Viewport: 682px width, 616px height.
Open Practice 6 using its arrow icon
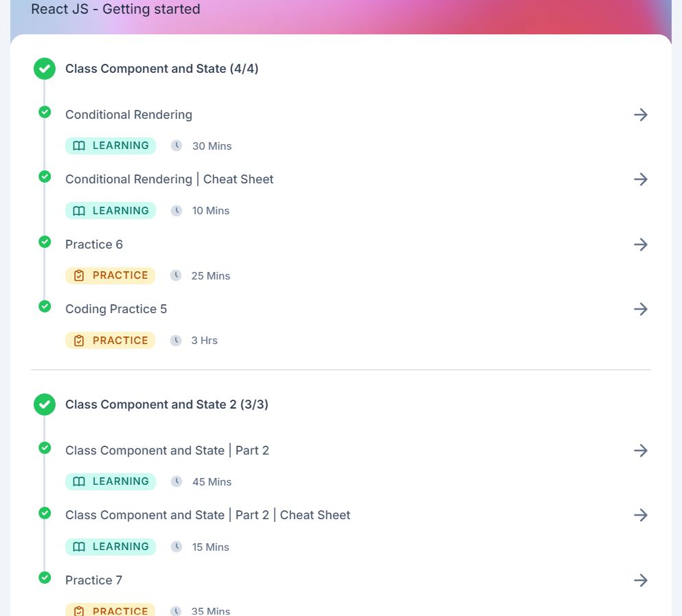point(641,244)
